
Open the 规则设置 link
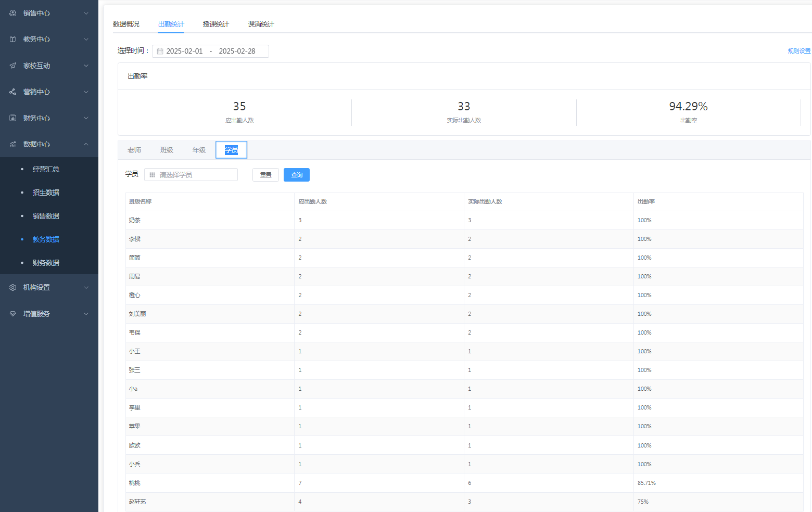pyautogui.click(x=799, y=51)
